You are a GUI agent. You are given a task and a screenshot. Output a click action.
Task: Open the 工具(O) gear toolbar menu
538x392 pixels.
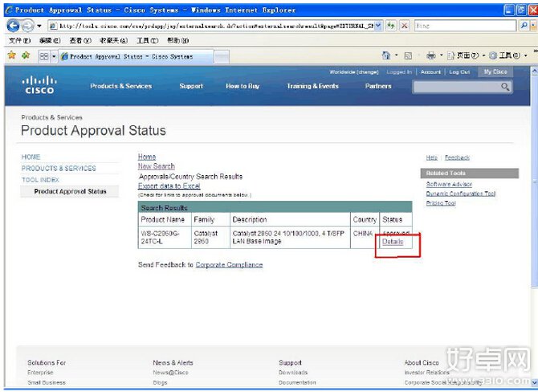point(507,55)
